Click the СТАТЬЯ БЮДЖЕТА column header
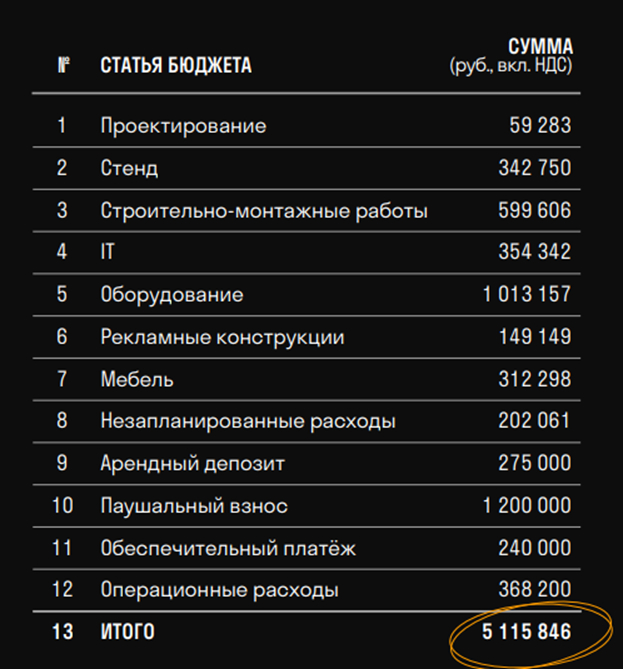The width and height of the screenshot is (623, 669). pyautogui.click(x=176, y=66)
